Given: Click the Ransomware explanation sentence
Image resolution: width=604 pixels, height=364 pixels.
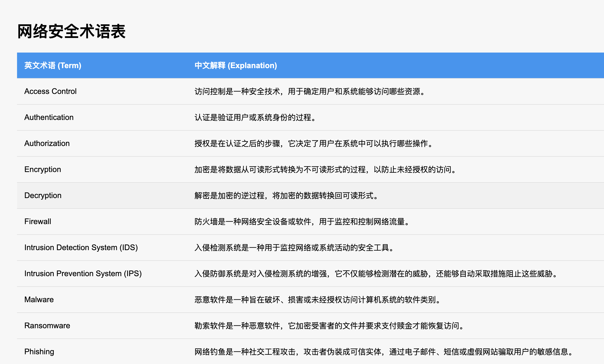Looking at the screenshot, I should click(x=329, y=326).
